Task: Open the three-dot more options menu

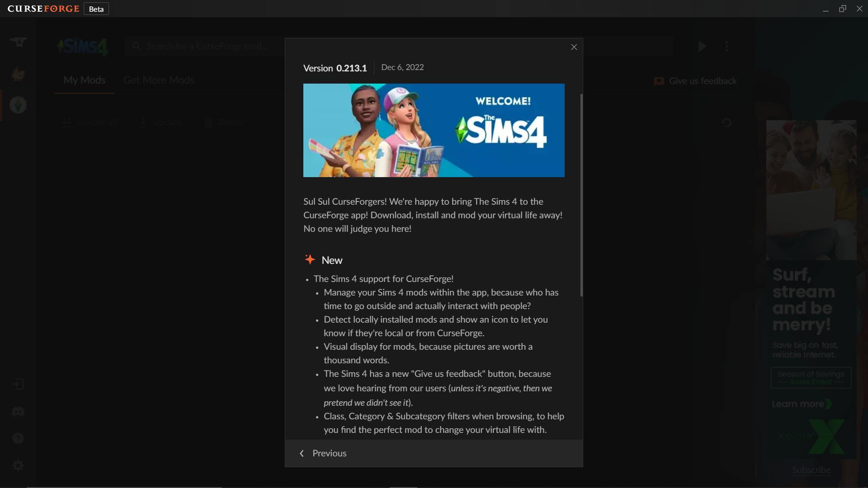Action: (726, 46)
